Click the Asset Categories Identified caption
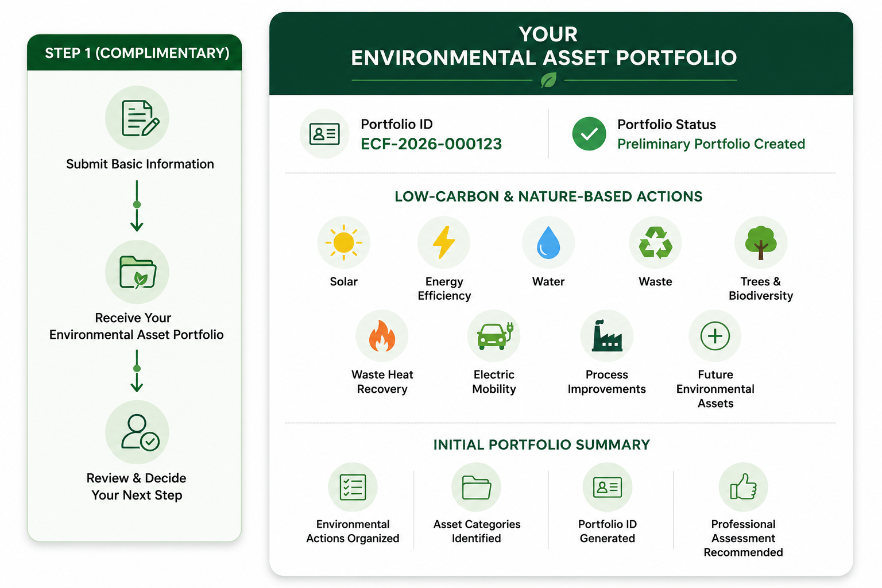 point(477,531)
